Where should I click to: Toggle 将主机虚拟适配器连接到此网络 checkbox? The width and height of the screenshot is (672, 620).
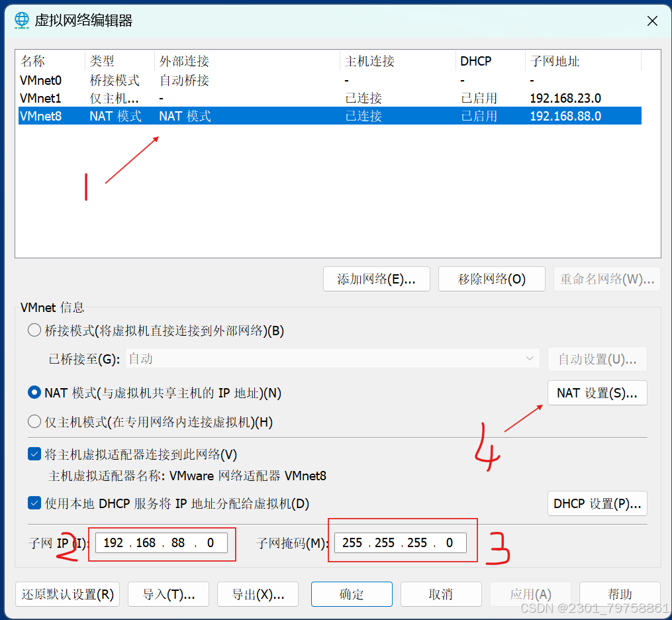pyautogui.click(x=34, y=454)
